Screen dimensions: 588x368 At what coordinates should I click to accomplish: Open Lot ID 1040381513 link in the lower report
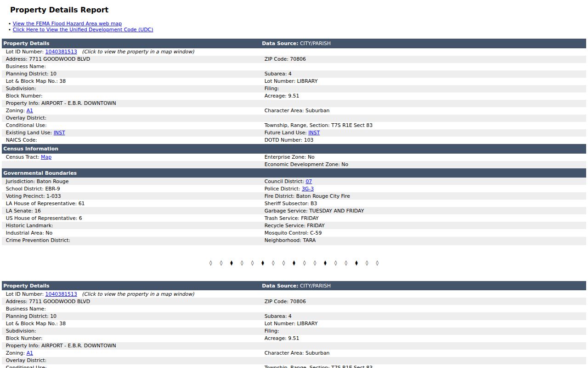click(x=61, y=294)
